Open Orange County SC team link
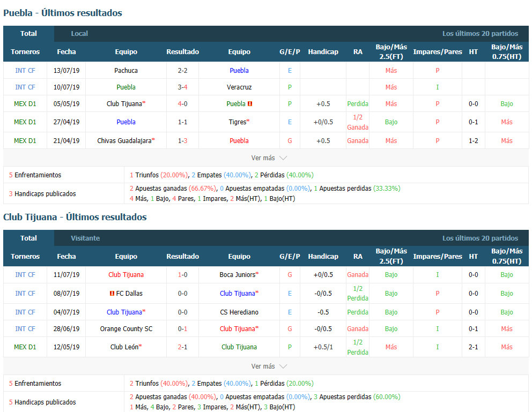Viewport: 532px width, 412px height. (x=126, y=328)
